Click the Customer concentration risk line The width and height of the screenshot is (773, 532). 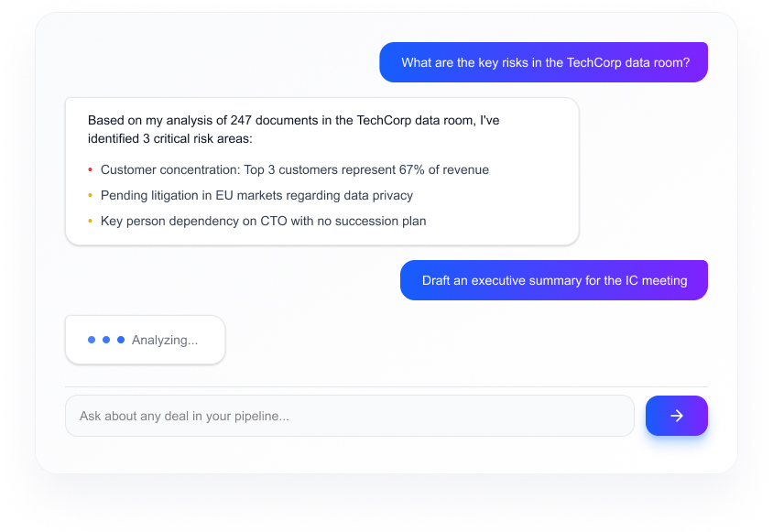coord(294,169)
